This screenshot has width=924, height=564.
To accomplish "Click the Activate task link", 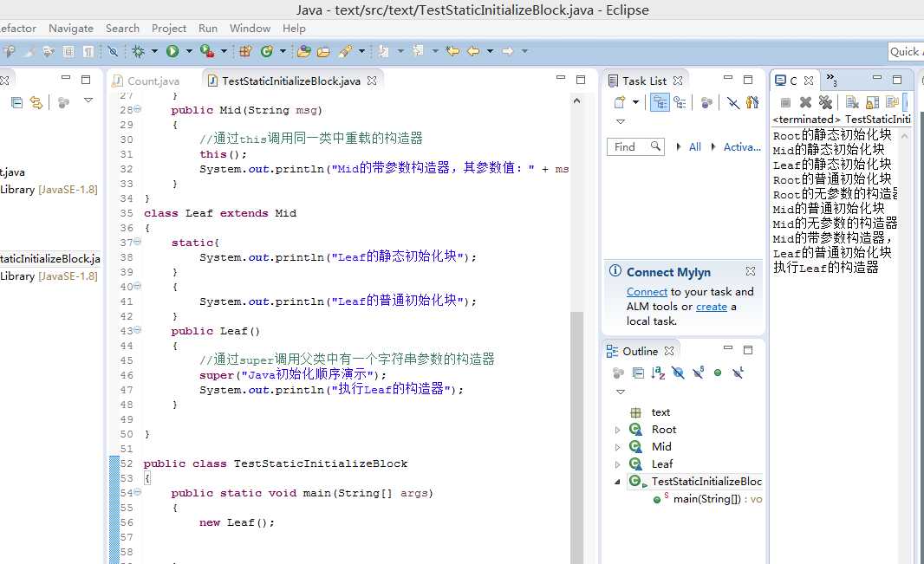I will [742, 146].
